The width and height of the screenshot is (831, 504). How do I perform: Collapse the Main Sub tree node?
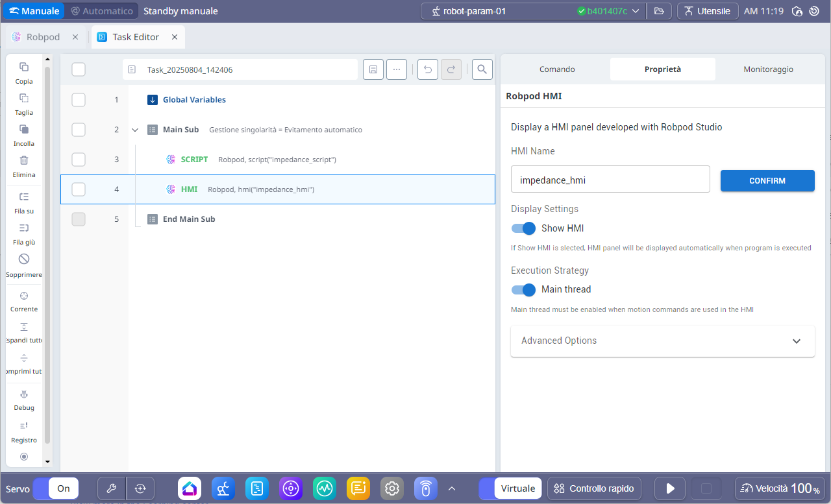coord(135,130)
